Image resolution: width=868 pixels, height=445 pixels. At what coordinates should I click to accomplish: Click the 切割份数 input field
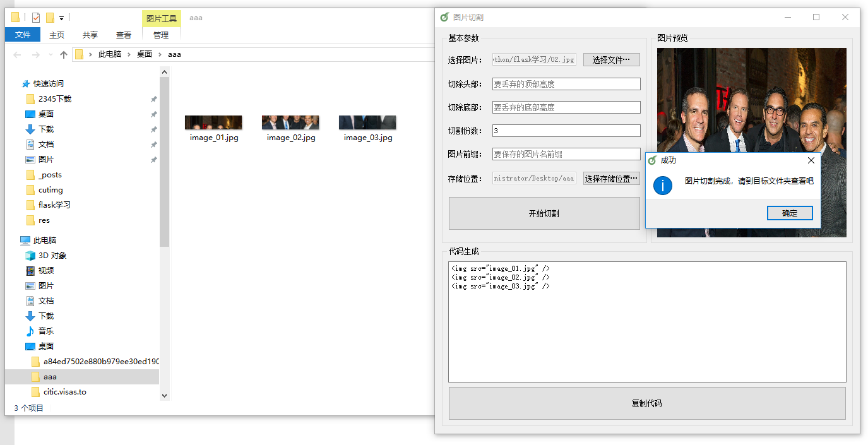click(x=566, y=131)
